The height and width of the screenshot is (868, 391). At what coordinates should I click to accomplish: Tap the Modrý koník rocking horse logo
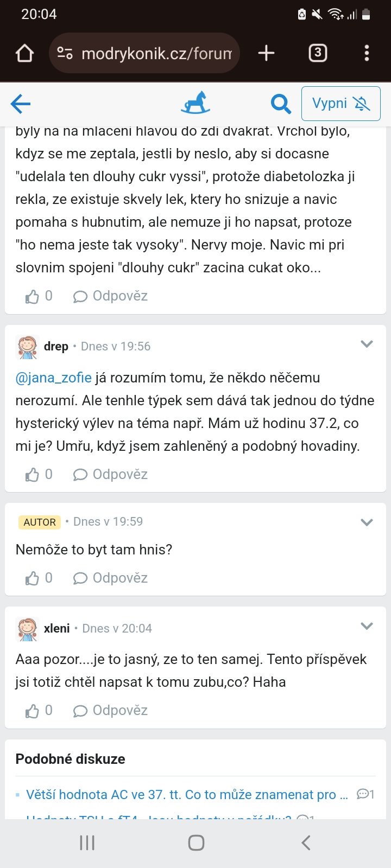(195, 103)
